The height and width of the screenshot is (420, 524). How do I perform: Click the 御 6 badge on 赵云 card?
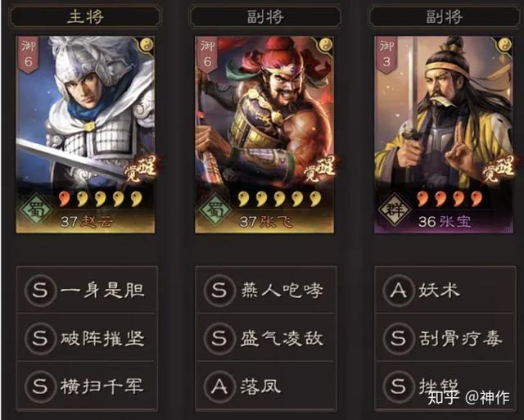point(29,53)
